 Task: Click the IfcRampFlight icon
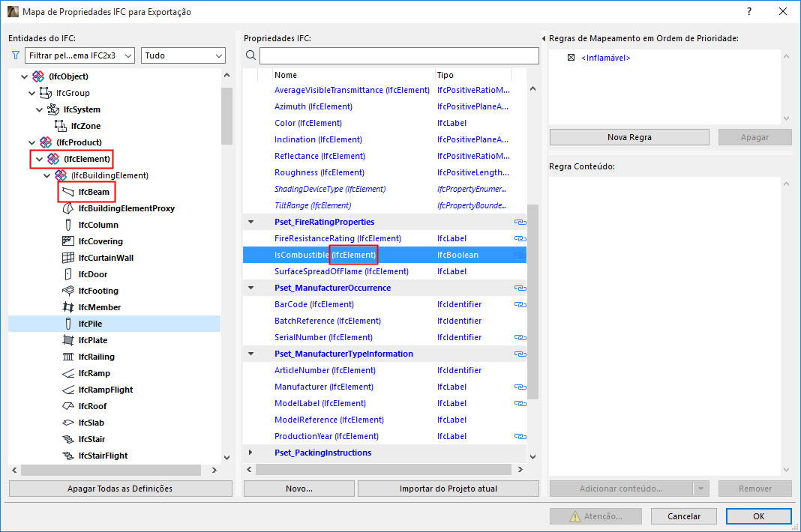68,390
